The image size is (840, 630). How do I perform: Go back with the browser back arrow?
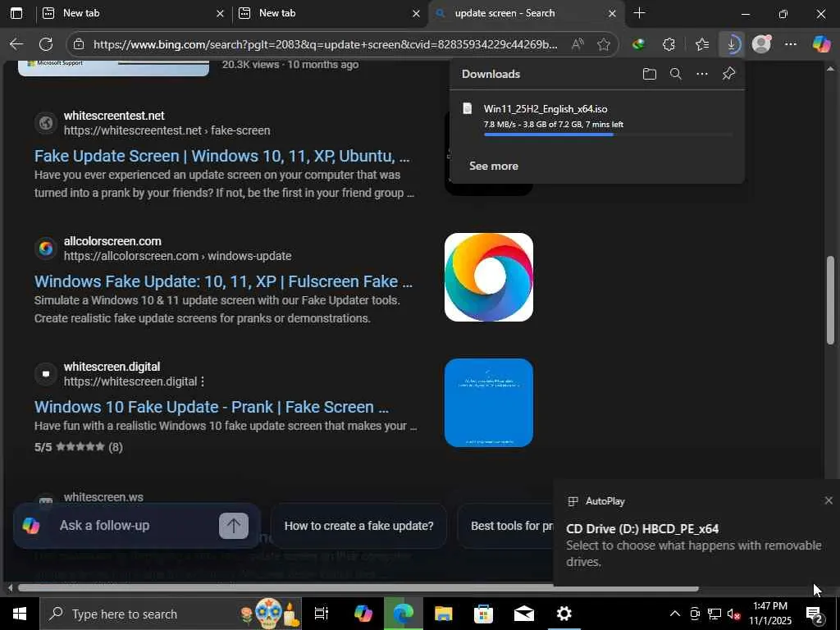click(16, 44)
